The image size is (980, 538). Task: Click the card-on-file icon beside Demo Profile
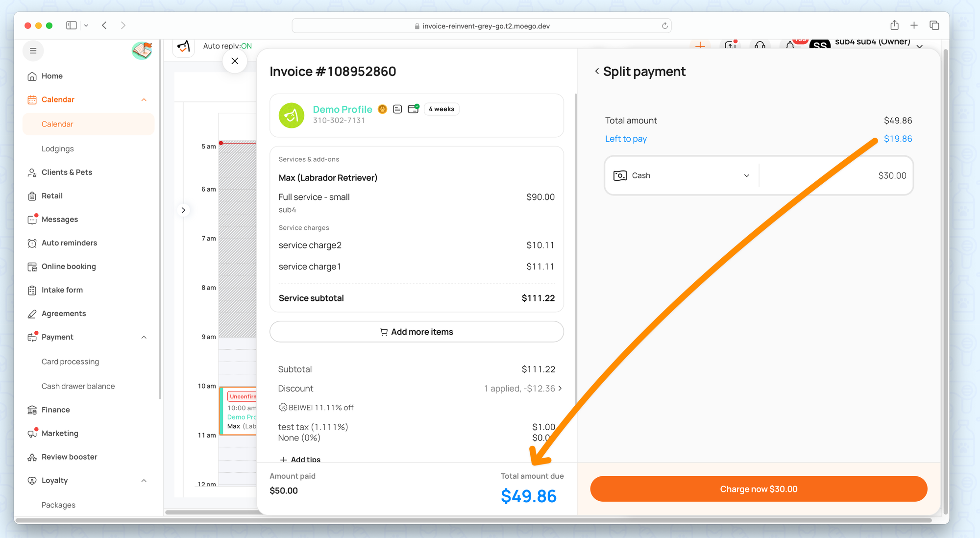tap(413, 109)
